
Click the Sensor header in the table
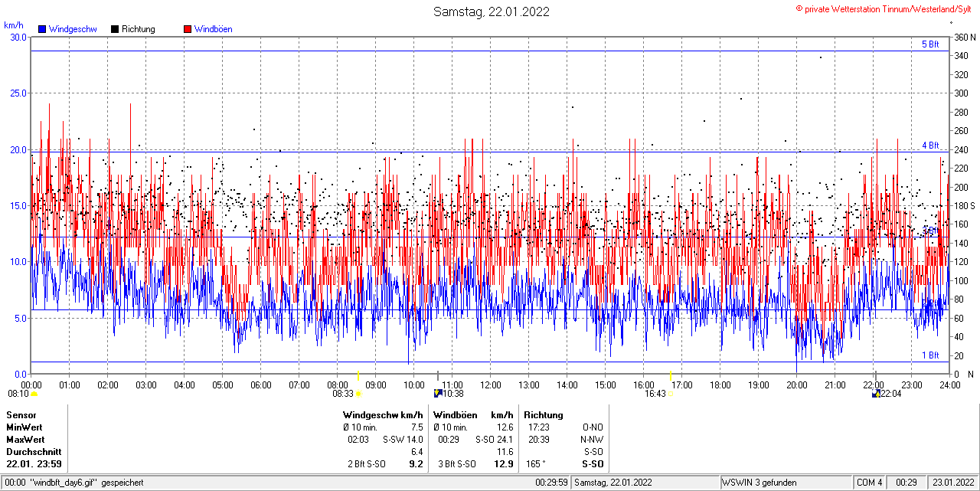coord(21,414)
